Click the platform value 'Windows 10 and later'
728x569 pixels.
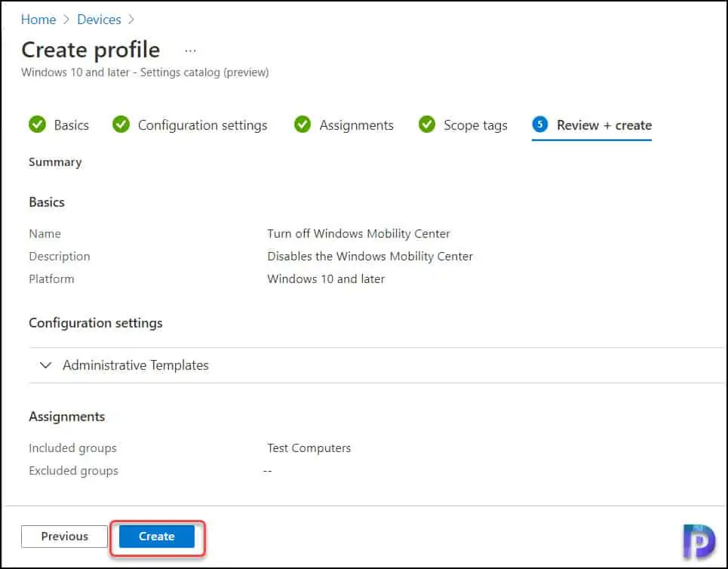326,279
